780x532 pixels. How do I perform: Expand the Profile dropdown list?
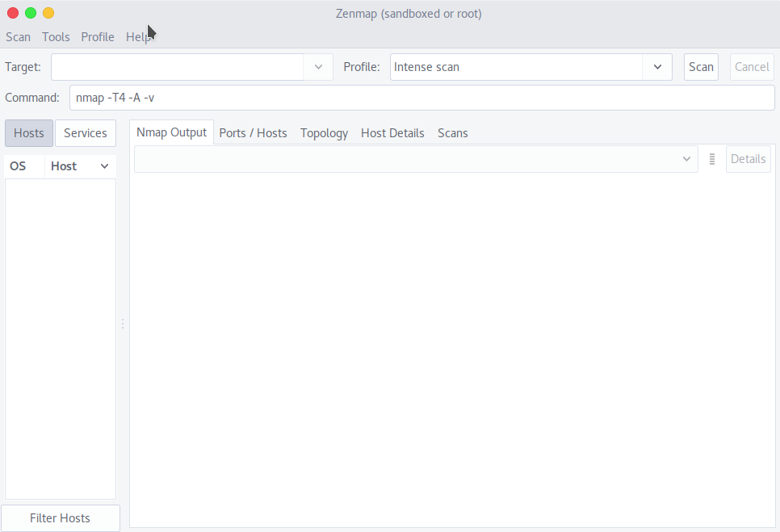[x=657, y=67]
